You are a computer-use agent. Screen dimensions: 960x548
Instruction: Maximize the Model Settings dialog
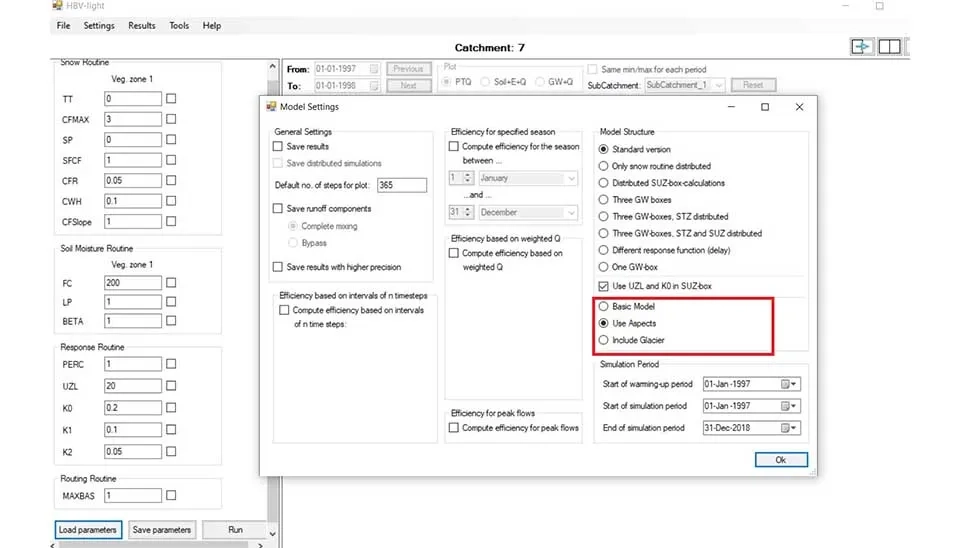tap(765, 107)
